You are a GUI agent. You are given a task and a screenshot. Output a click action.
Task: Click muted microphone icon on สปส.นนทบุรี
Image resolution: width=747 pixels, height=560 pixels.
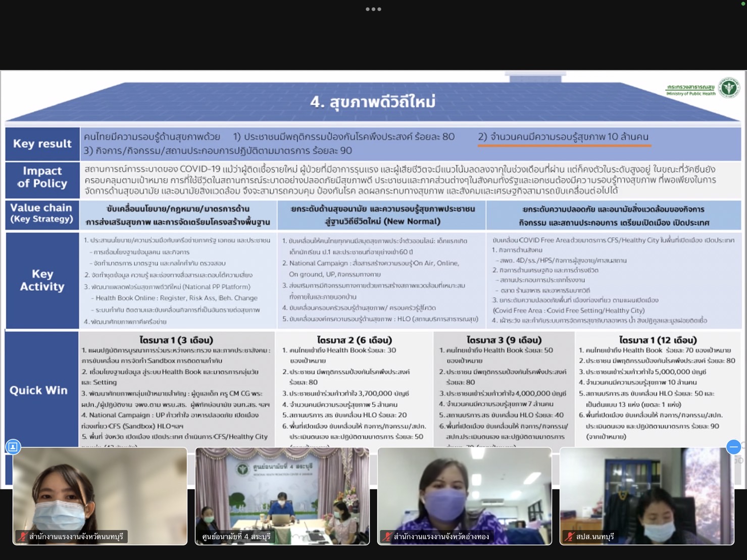569,536
